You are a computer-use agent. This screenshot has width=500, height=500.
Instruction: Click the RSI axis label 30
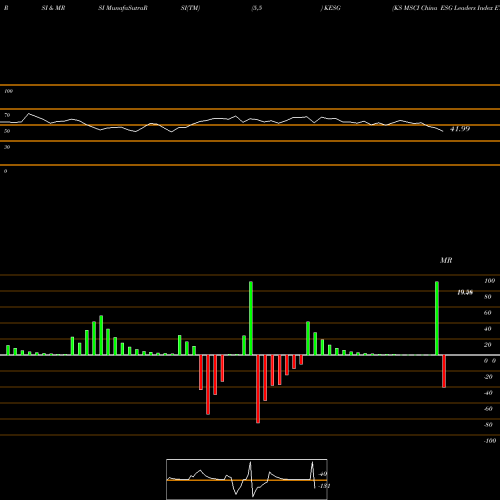7,147
